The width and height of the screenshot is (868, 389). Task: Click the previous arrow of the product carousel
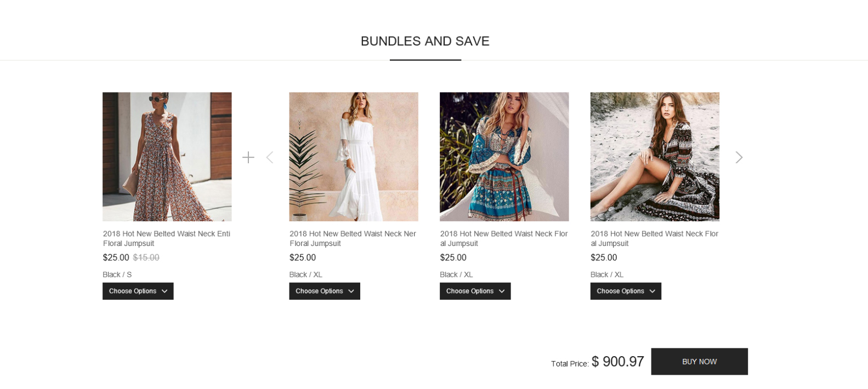click(x=269, y=157)
